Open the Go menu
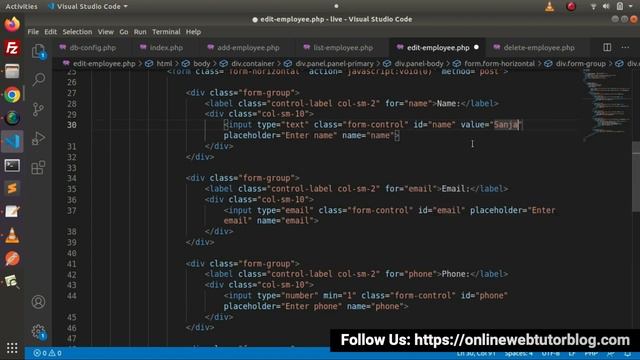 [124, 32]
